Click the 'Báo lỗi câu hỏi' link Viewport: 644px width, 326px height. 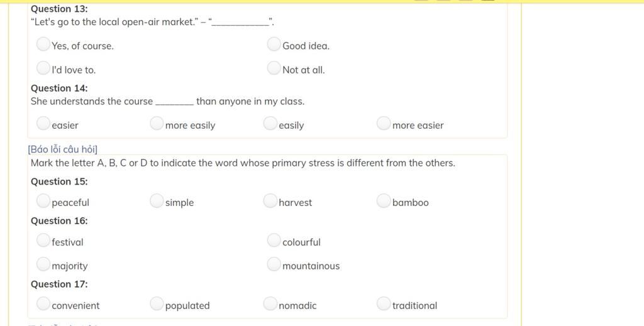pos(62,149)
